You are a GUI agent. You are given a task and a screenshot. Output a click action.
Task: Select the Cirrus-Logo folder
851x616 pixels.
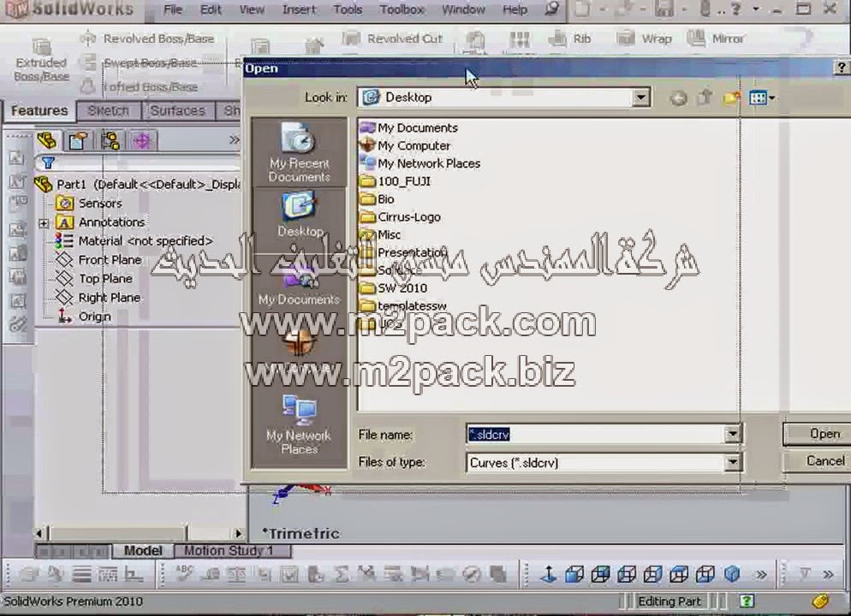tap(401, 217)
